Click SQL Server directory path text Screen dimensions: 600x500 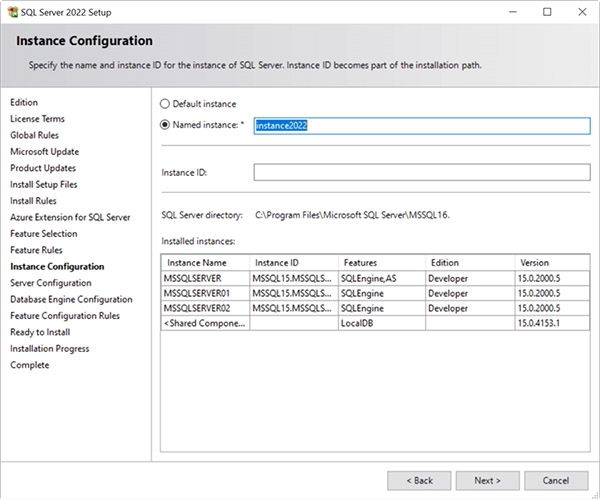352,215
